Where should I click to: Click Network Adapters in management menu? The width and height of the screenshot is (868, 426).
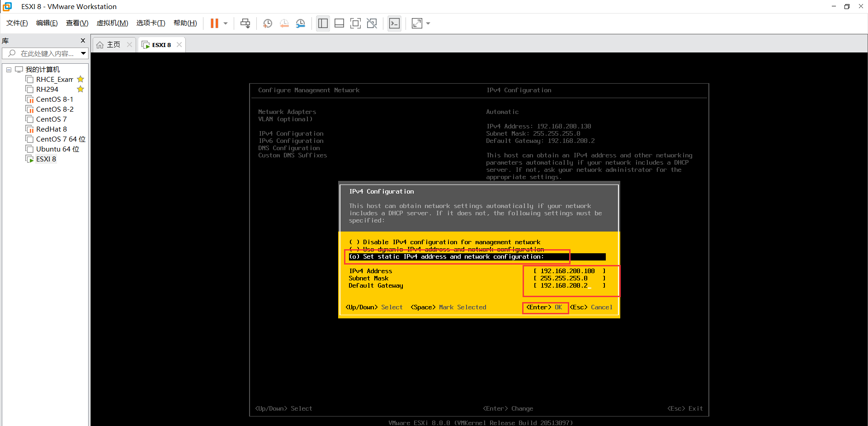287,112
